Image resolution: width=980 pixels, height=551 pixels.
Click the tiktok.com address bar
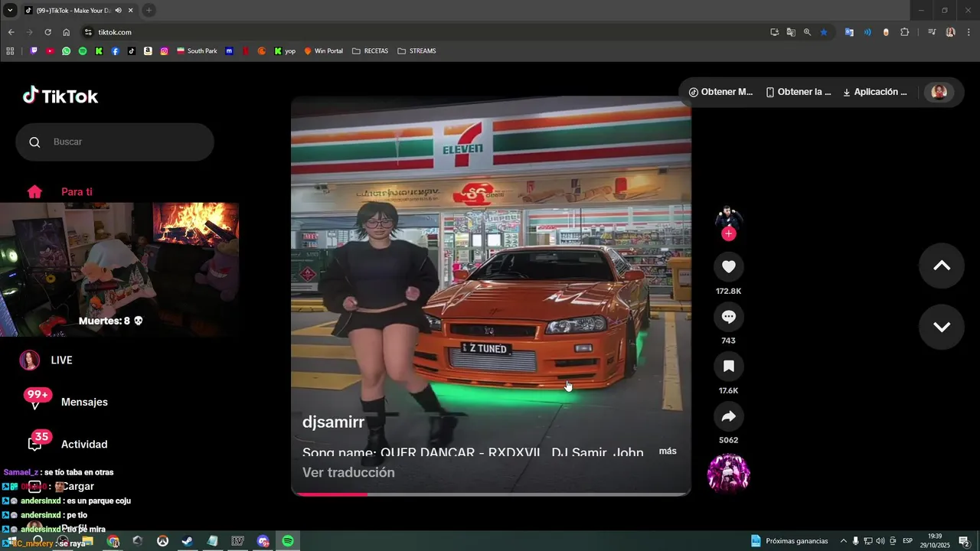click(429, 32)
